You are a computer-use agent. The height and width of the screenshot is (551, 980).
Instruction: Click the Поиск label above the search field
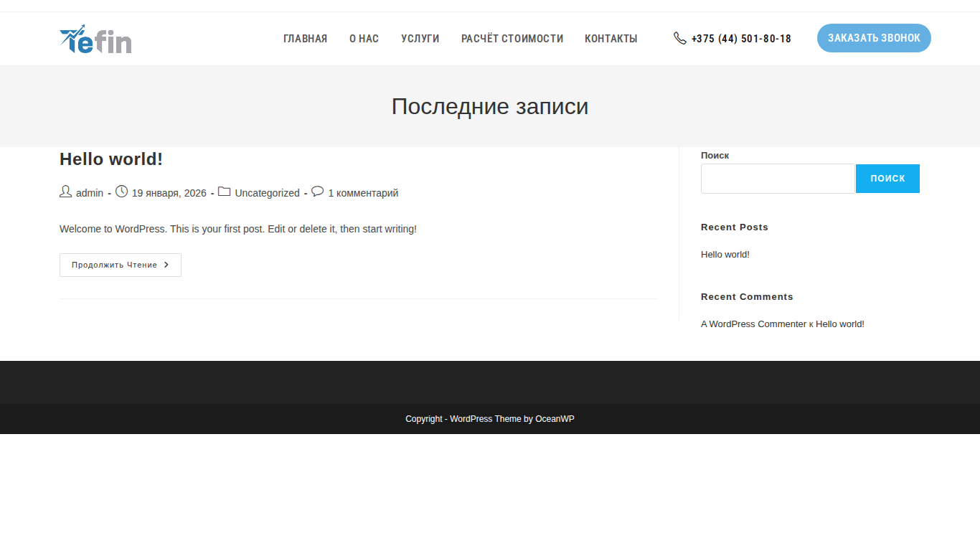click(x=715, y=156)
